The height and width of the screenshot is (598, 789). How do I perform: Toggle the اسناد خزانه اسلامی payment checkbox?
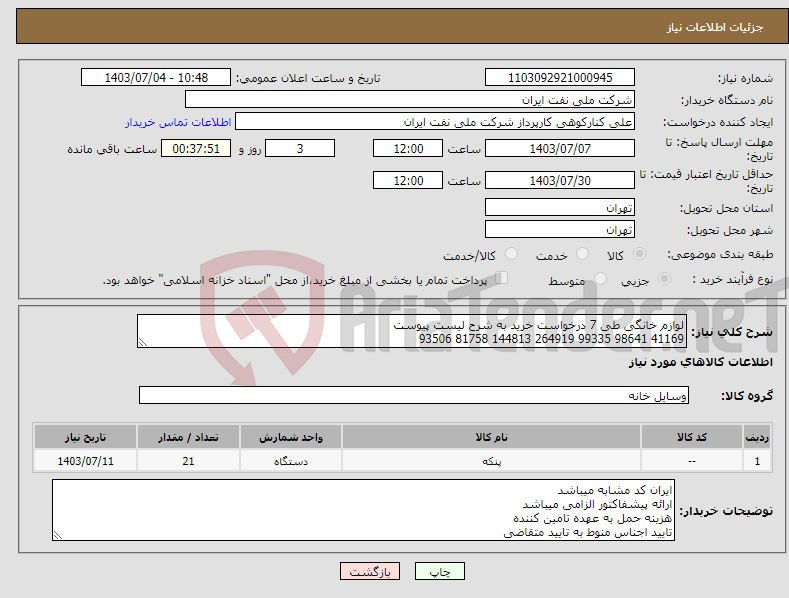[502, 277]
